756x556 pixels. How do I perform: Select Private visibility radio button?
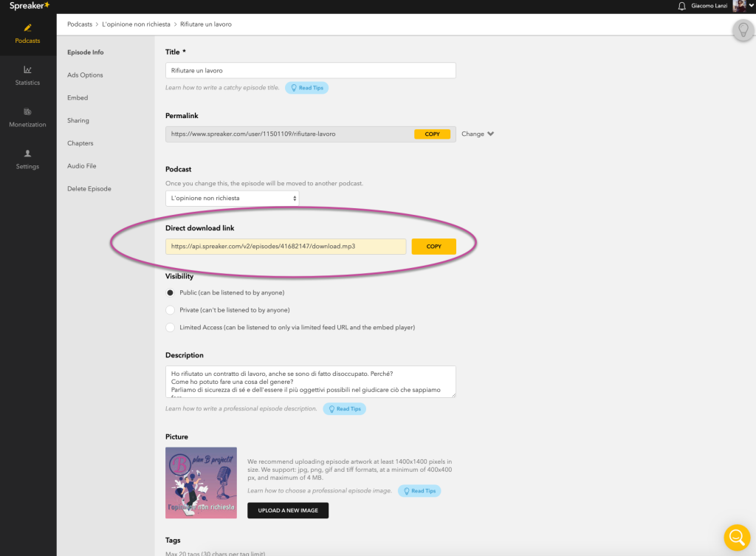pyautogui.click(x=171, y=310)
